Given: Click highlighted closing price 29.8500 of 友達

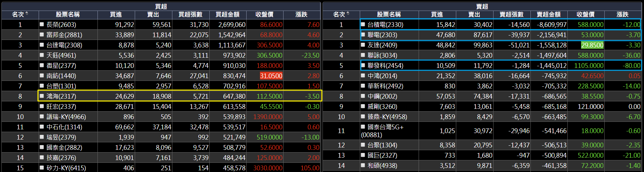Looking at the screenshot, I should click(x=592, y=45).
